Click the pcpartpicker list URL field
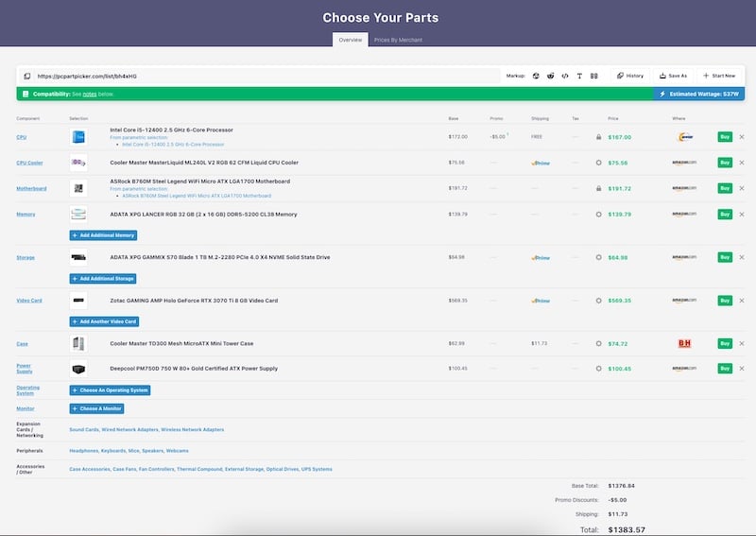 267,76
